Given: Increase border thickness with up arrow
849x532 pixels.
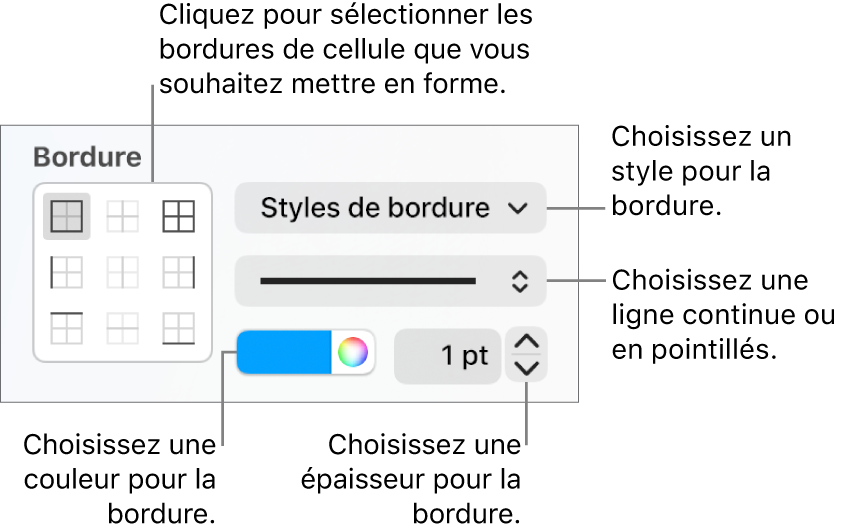Looking at the screenshot, I should point(526,342).
